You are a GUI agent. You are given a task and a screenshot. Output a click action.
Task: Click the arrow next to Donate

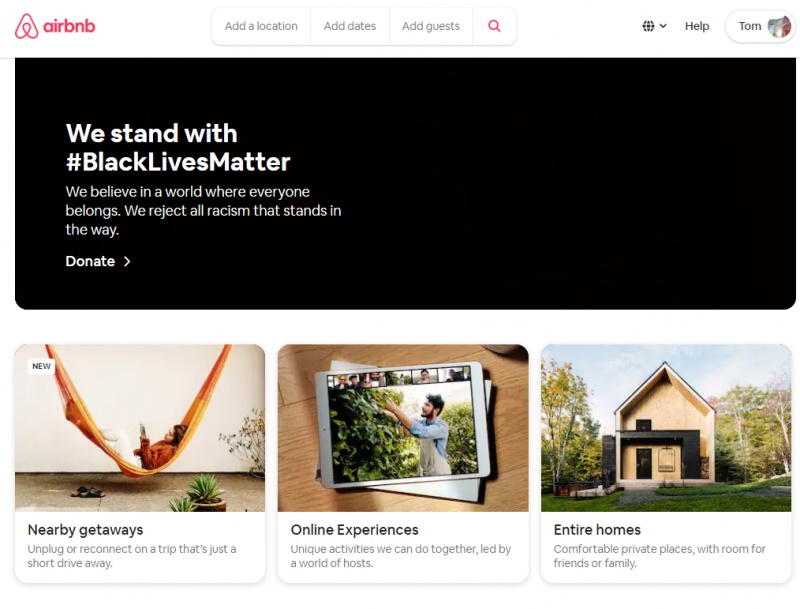click(x=127, y=261)
